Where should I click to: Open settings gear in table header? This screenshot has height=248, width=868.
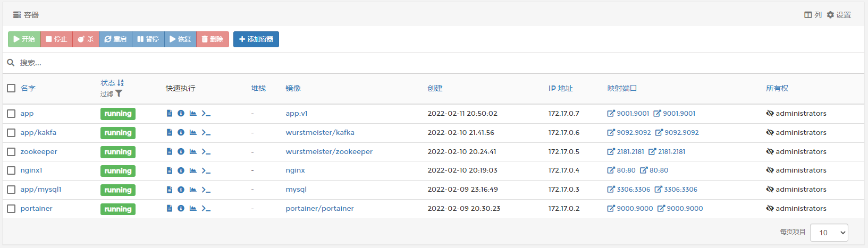pyautogui.click(x=839, y=15)
